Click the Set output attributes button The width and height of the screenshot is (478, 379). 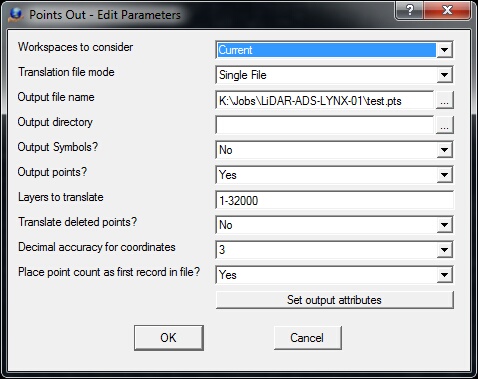point(334,300)
